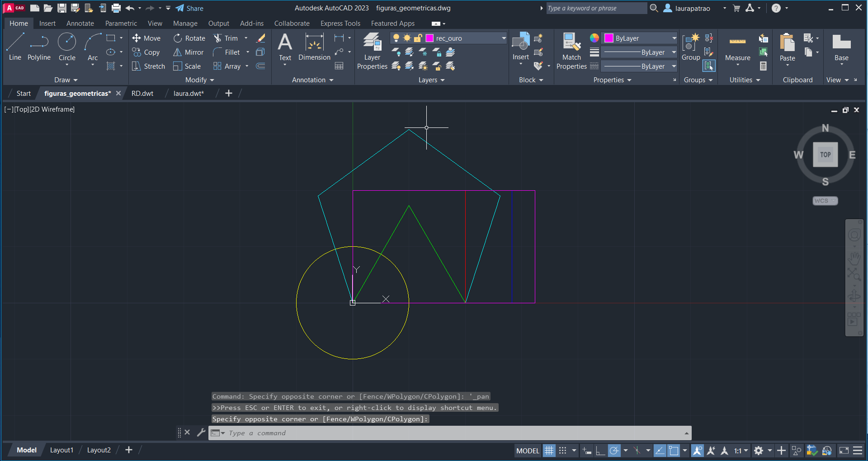
Task: Choose the Array command
Action: click(x=227, y=66)
